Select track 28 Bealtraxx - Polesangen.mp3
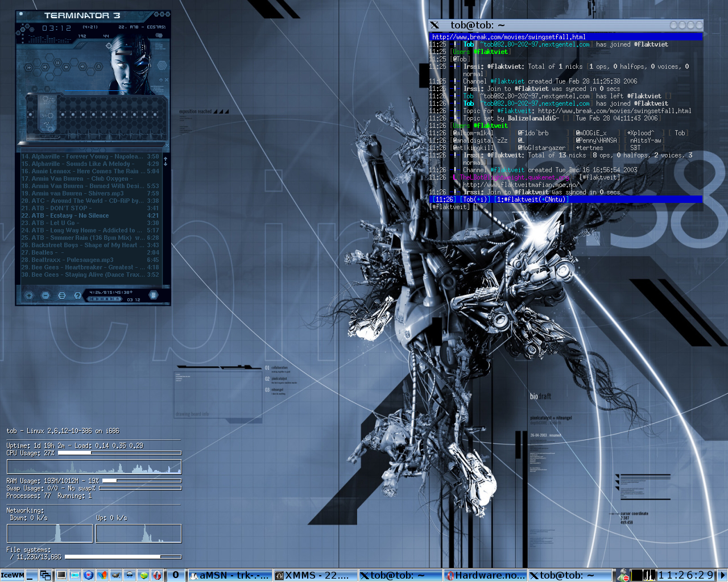This screenshot has width=728, height=582. [x=90, y=260]
